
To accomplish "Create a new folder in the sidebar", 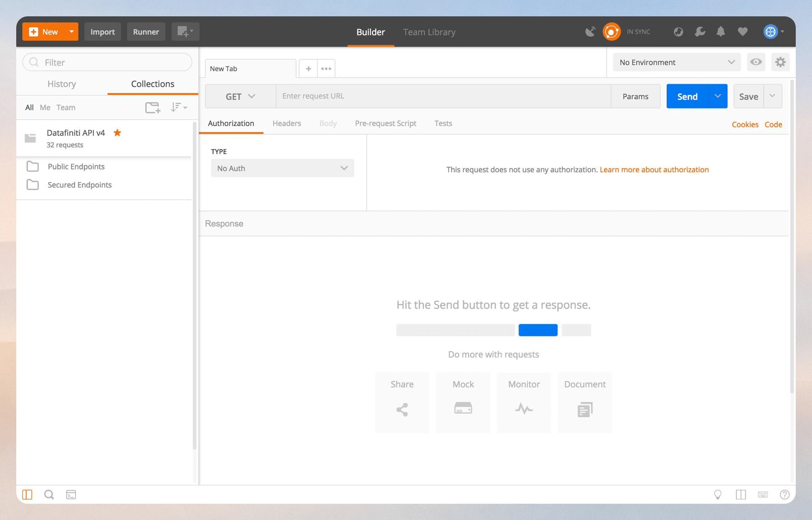I will [x=152, y=107].
